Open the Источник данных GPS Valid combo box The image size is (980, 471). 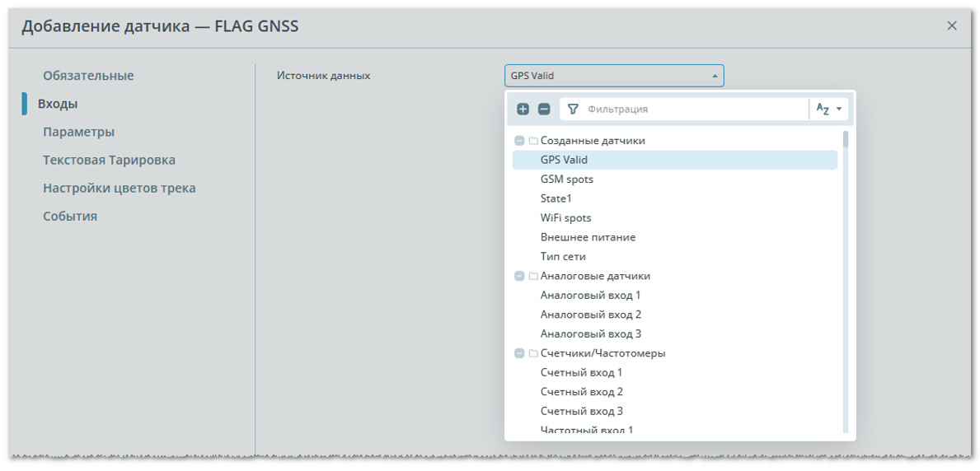point(614,76)
